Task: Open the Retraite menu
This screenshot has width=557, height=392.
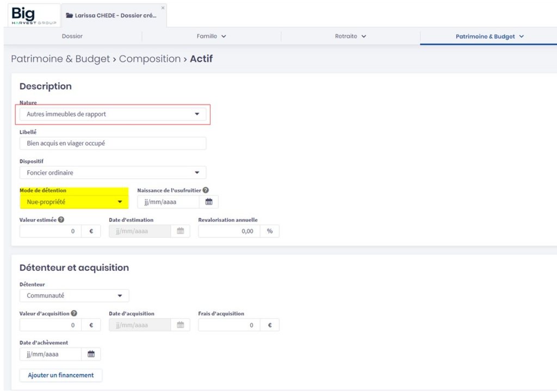Action: [x=350, y=36]
